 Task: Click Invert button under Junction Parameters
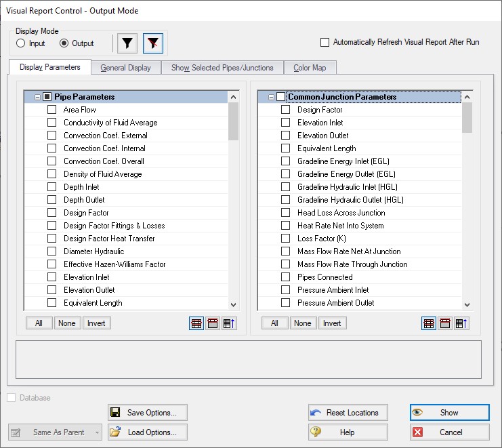(332, 323)
